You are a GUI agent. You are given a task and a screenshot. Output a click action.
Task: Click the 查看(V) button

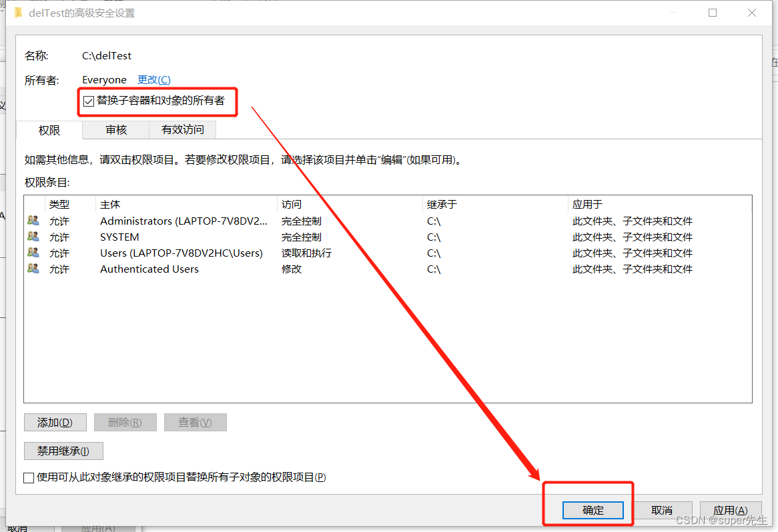195,423
